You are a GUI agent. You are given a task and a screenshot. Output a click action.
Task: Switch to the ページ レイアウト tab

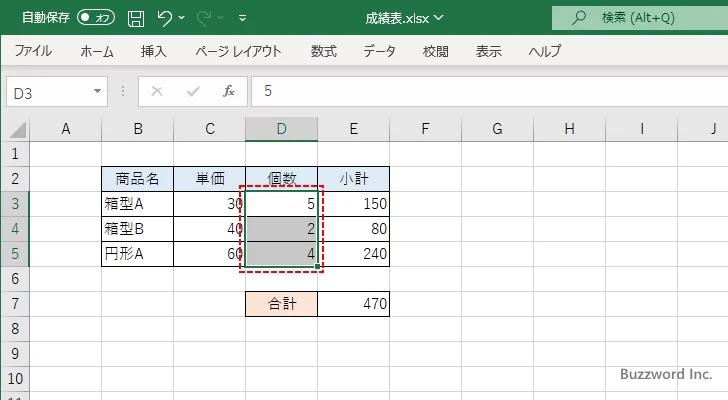point(239,51)
